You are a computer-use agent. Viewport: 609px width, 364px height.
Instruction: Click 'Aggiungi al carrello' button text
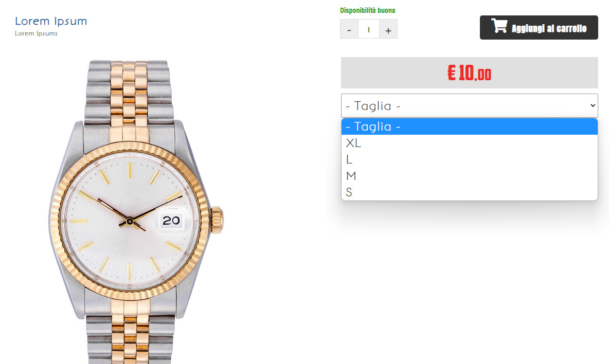pyautogui.click(x=549, y=28)
